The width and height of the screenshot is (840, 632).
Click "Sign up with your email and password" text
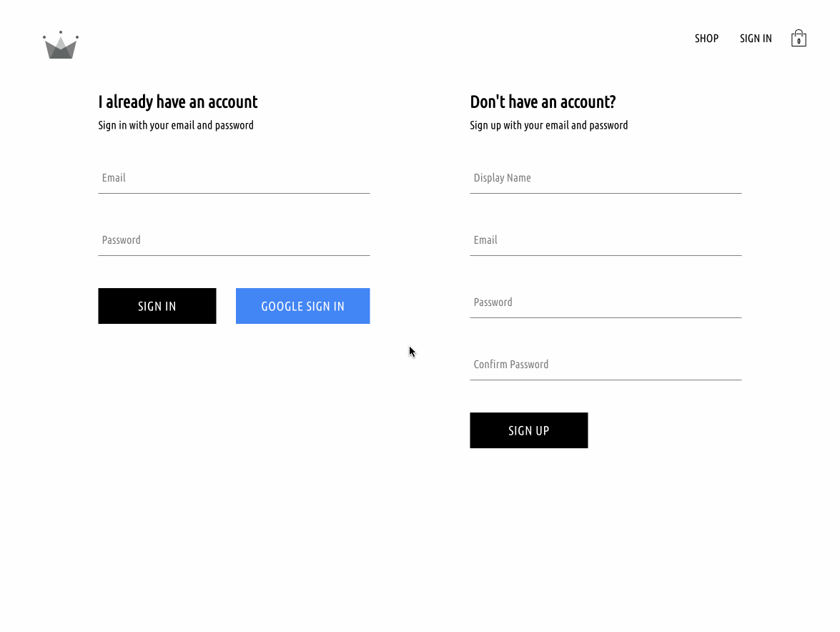pos(548,125)
